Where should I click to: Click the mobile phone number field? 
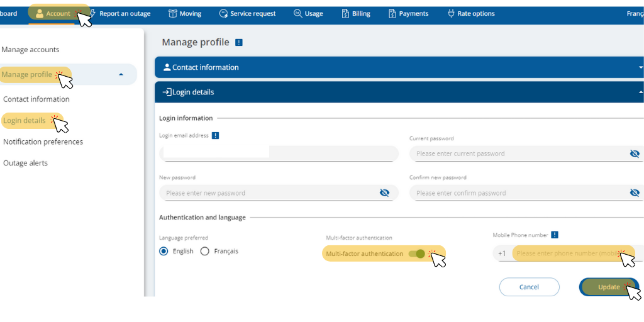point(569,253)
